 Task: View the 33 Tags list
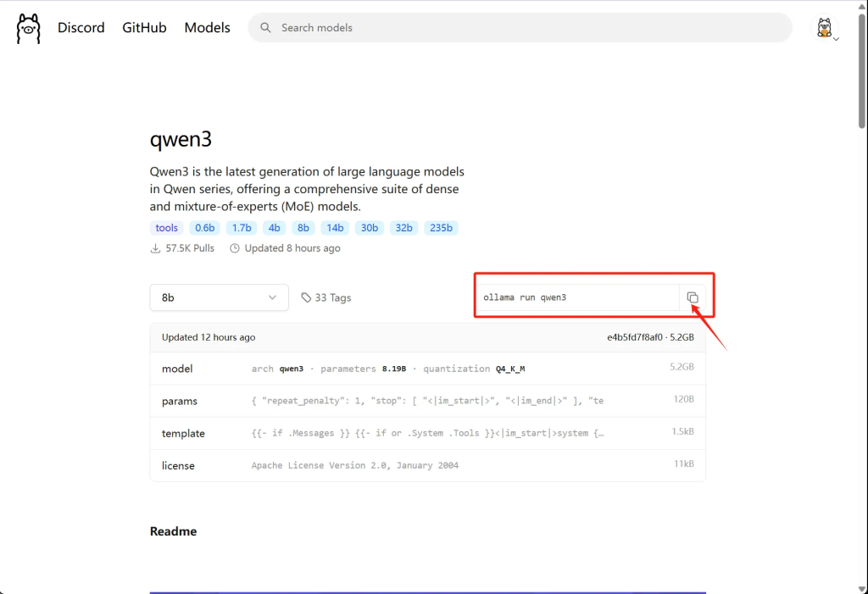pyautogui.click(x=326, y=297)
